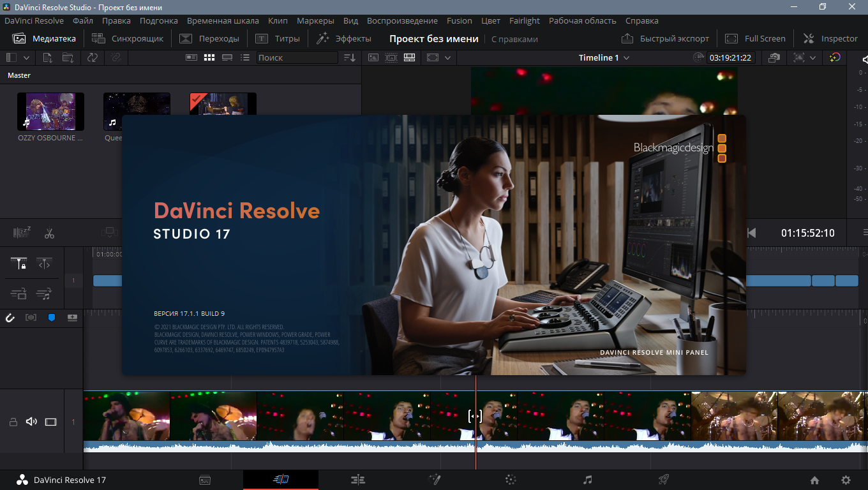This screenshot has width=868, height=490.
Task: Select Source Clip viewer mode
Action: pyautogui.click(x=373, y=57)
